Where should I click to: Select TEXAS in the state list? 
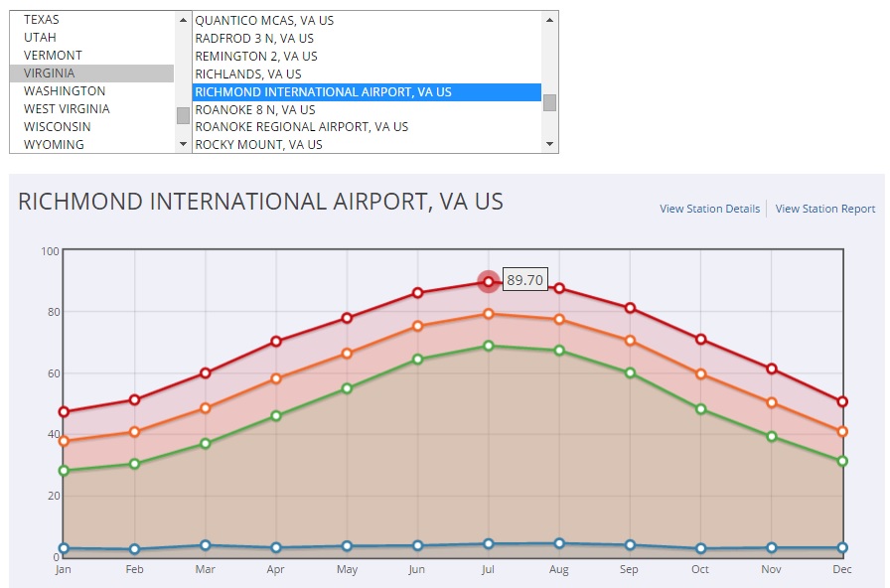click(42, 20)
